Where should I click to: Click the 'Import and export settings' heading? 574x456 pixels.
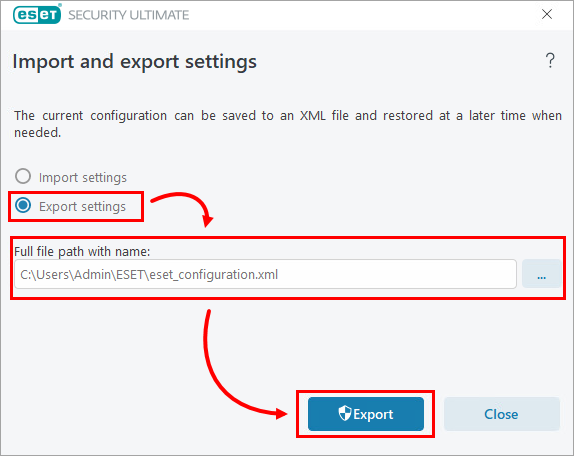pos(135,61)
